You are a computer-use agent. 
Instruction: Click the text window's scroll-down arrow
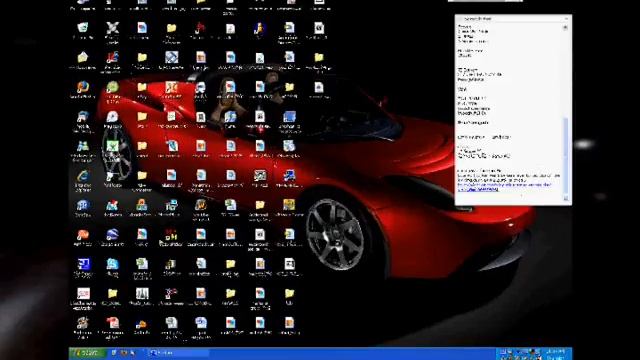pyautogui.click(x=565, y=198)
